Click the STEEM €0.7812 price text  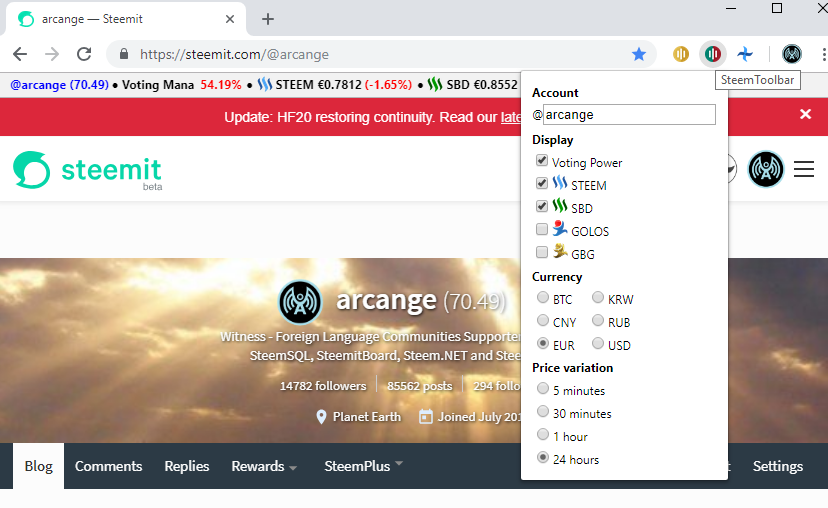(318, 84)
